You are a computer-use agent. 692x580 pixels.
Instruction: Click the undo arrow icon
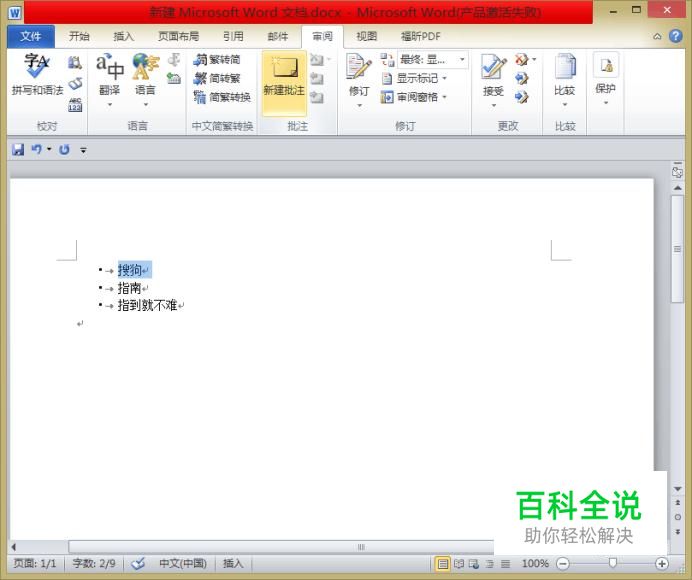[x=37, y=150]
